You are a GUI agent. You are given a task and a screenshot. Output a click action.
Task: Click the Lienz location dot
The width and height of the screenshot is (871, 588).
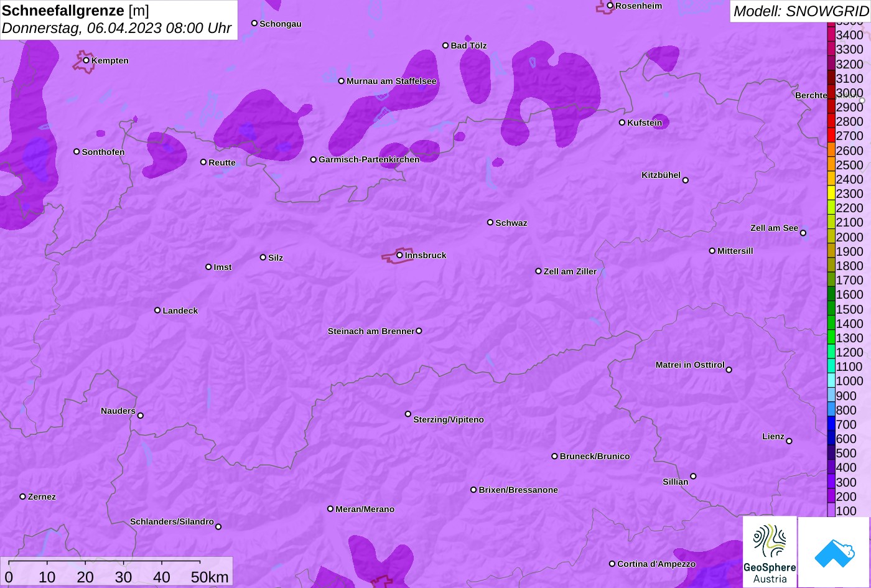pyautogui.click(x=789, y=441)
